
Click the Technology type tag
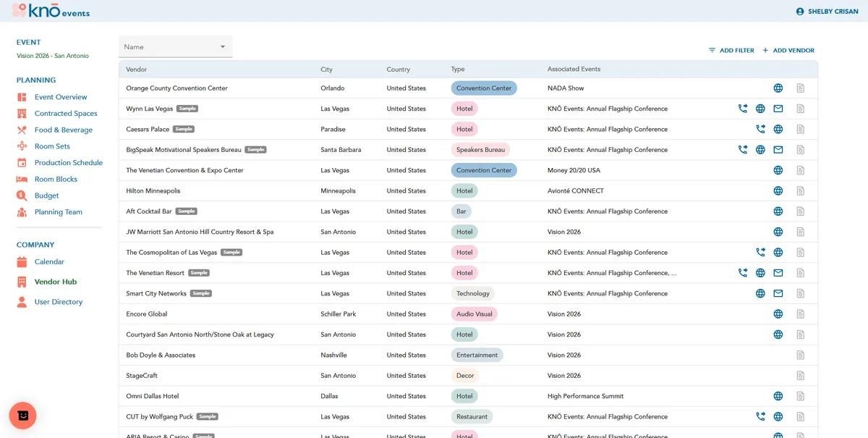[x=473, y=294]
